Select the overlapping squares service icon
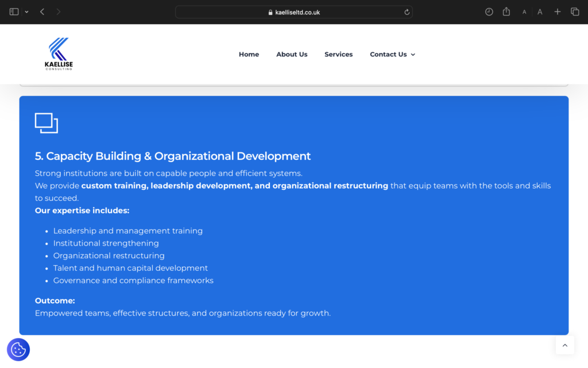The image size is (588, 368). (47, 123)
